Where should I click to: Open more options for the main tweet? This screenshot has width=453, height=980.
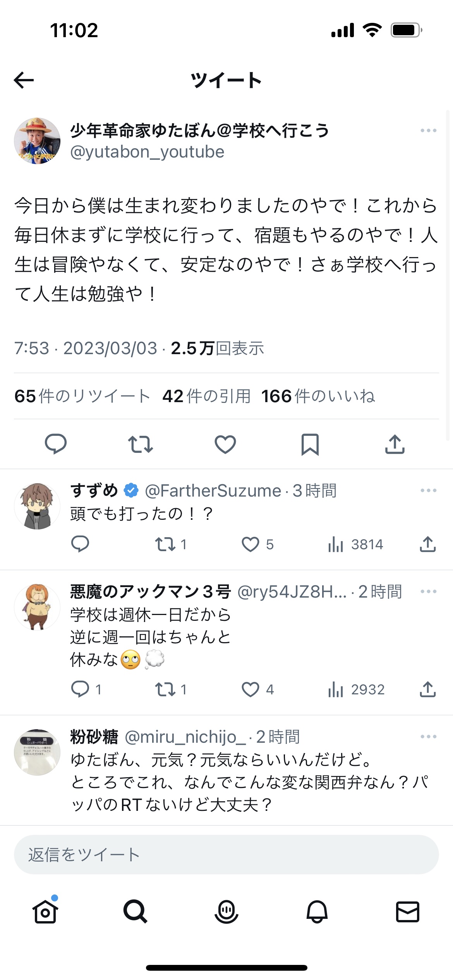click(429, 130)
